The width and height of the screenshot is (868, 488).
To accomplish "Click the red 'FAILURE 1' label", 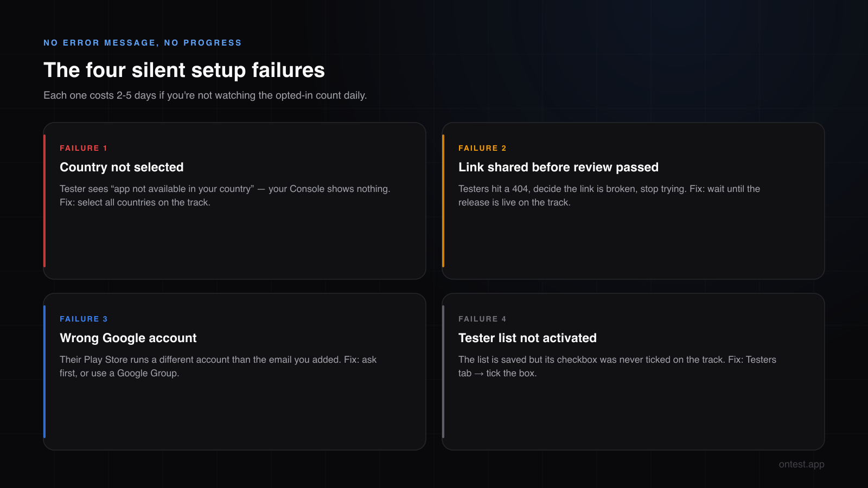I will [84, 148].
